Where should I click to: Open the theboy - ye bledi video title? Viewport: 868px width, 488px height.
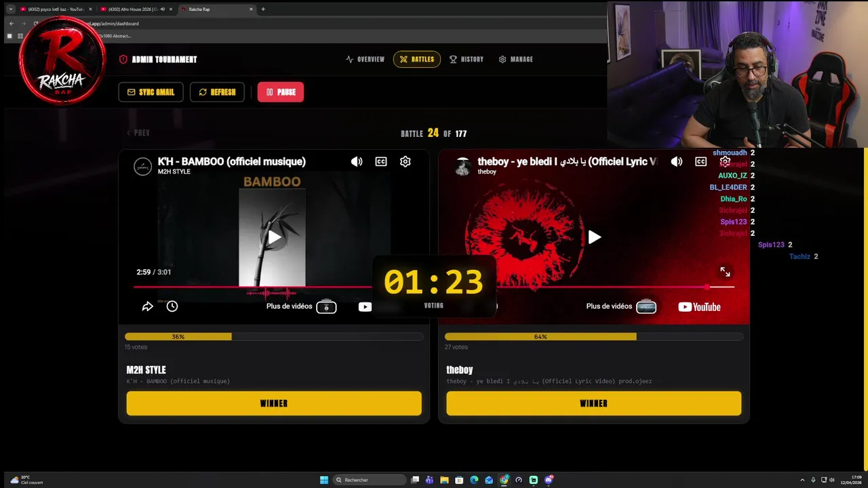(567, 161)
